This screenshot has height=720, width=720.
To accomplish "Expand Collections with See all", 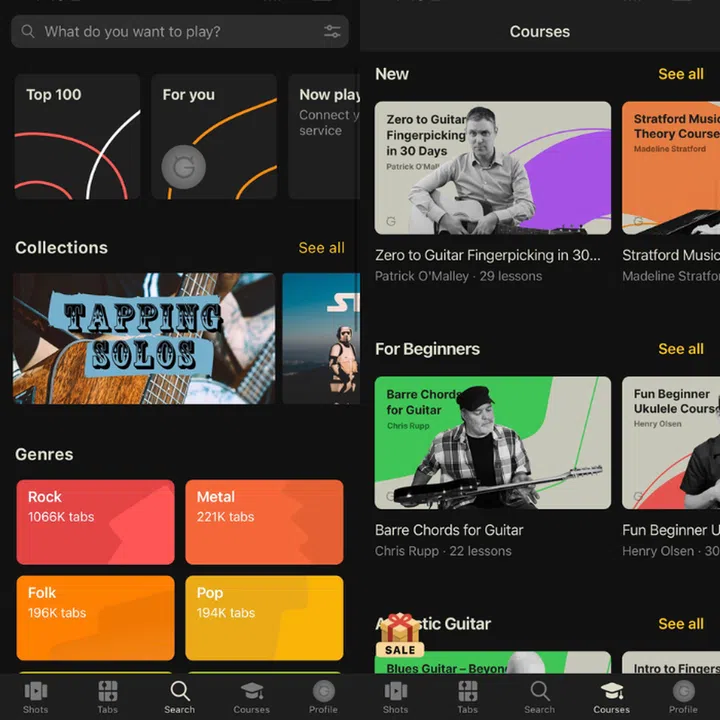I will click(x=321, y=248).
